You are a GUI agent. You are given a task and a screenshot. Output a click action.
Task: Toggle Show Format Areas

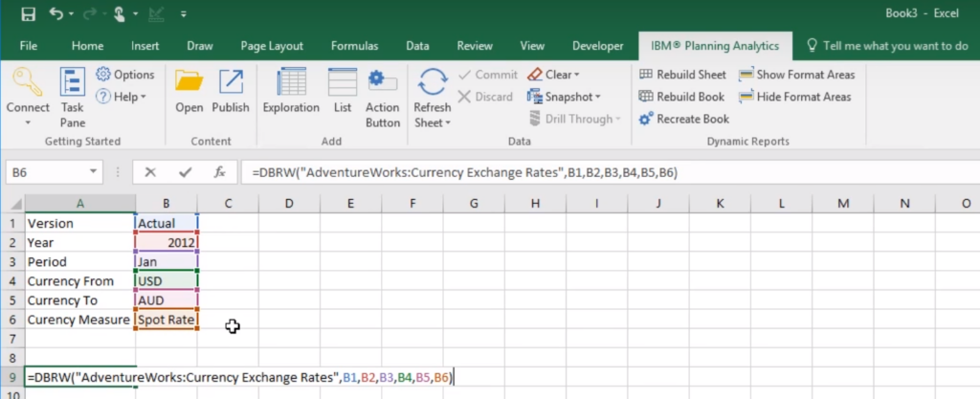796,75
